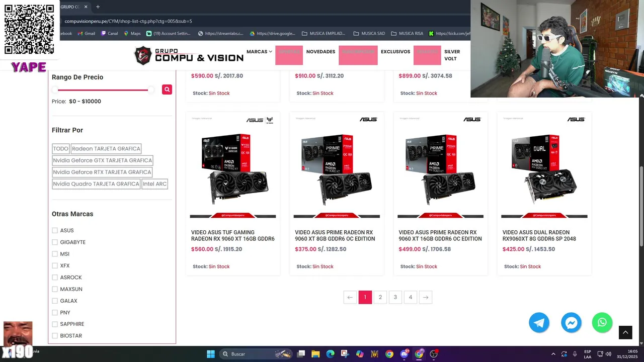Open Windows Start menu
The height and width of the screenshot is (362, 644).
211,354
